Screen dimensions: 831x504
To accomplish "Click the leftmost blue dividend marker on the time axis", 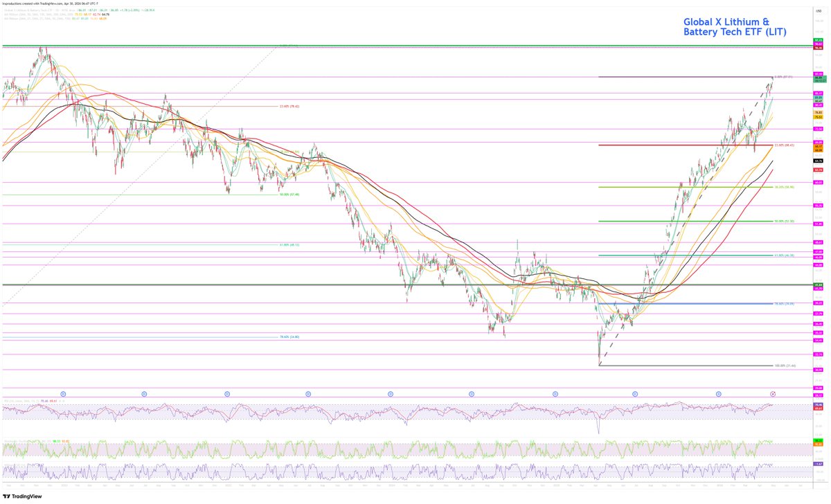I will coord(63,393).
